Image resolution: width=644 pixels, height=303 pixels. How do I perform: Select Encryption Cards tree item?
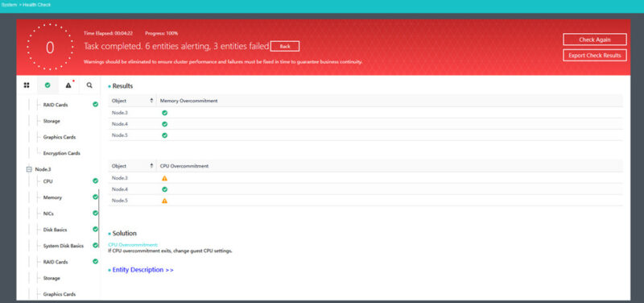click(62, 153)
